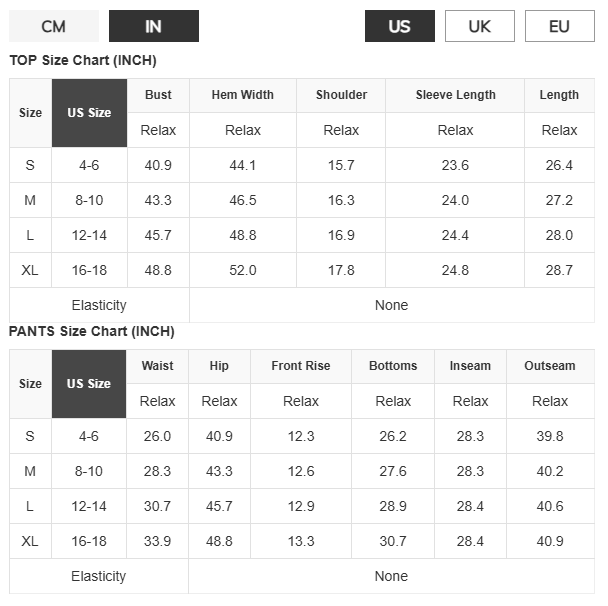608x606 pixels.
Task: Click the Elasticity label in top chart
Action: 99,306
